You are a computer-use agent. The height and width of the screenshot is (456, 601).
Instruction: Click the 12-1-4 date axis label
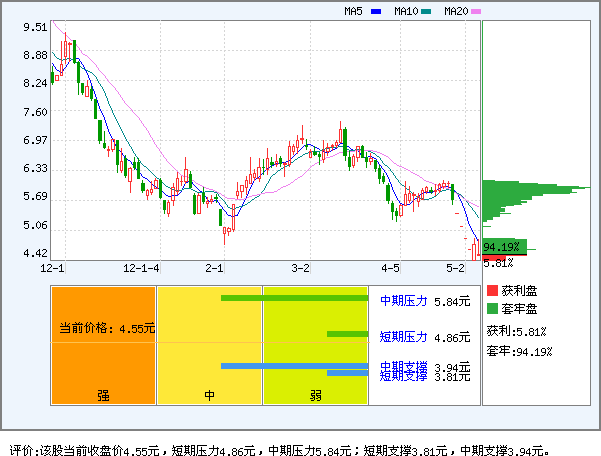click(141, 268)
